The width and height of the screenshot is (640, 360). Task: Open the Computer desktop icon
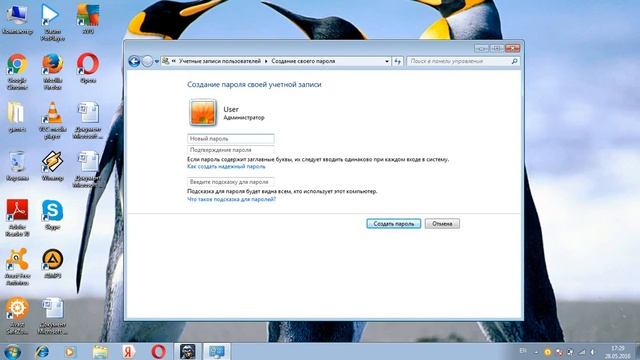point(17,20)
